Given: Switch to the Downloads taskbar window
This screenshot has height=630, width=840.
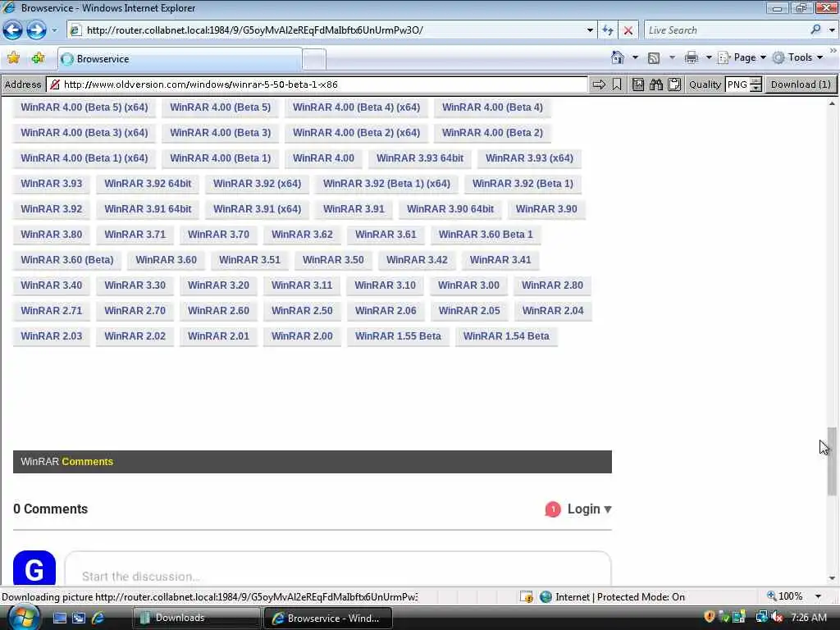Looking at the screenshot, I should point(196,618).
